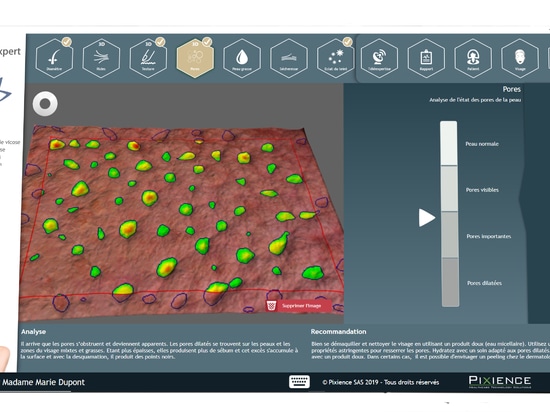Open the Diamètre hair analysis hexagon
This screenshot has height=412, width=550.
click(x=54, y=59)
